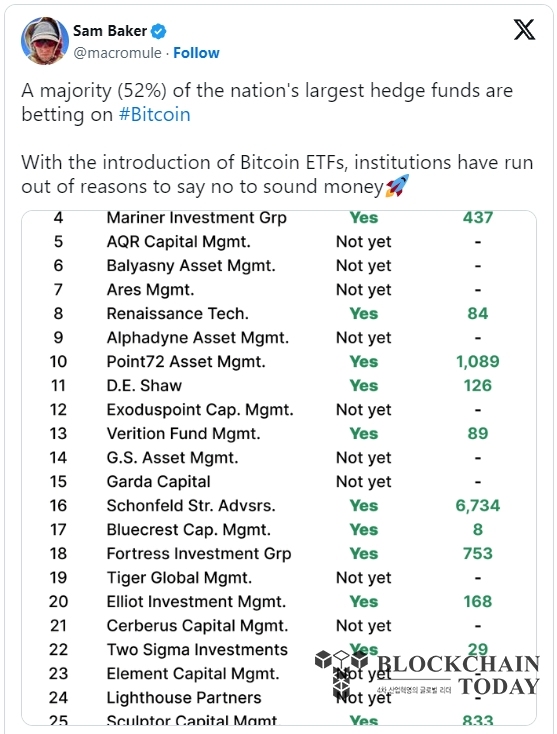Viewport: 557px width, 734px height.
Task: Click the blue verified badge
Action: [x=159, y=31]
